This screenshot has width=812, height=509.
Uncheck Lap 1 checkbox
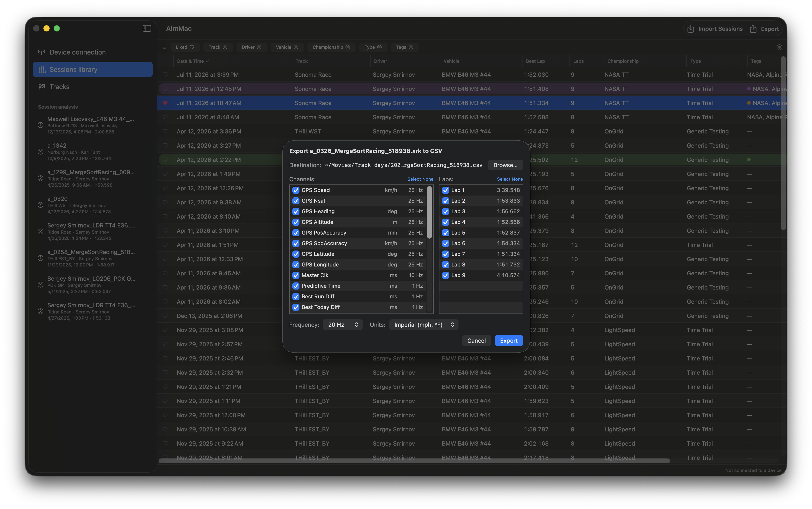click(445, 190)
